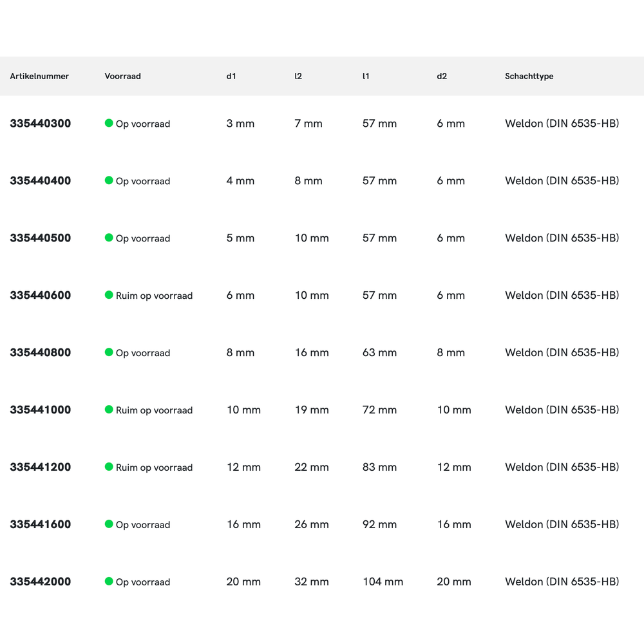This screenshot has height=644, width=644.
Task: Open article number 335440500
Action: pos(41,238)
